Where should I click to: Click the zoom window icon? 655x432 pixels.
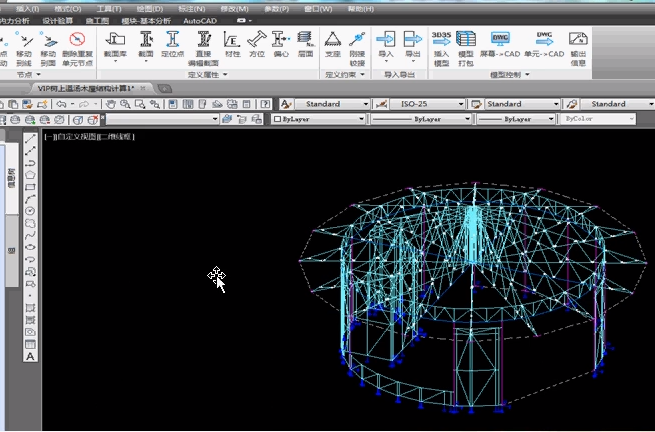140,104
